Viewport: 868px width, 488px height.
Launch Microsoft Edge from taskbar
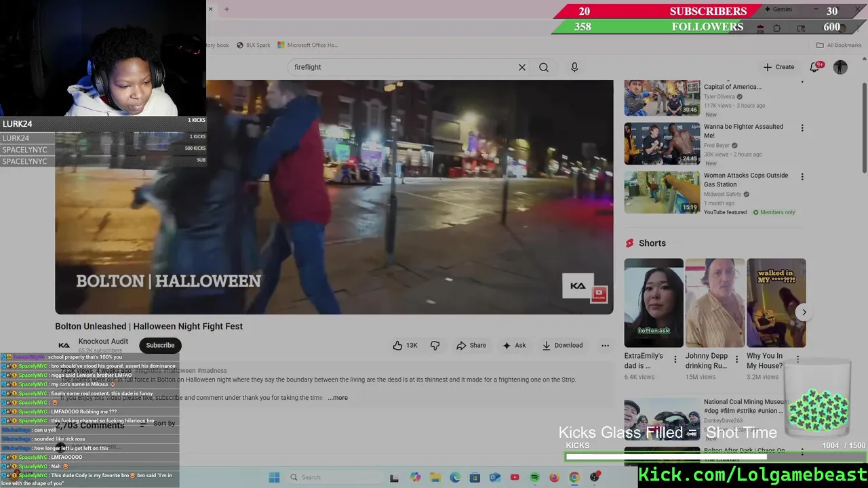coord(455,477)
